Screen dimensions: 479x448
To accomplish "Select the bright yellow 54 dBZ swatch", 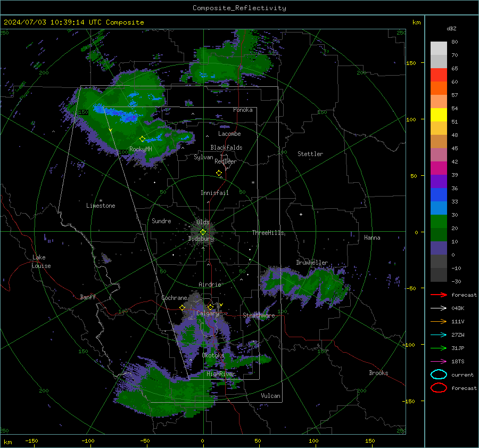I will pos(439,115).
